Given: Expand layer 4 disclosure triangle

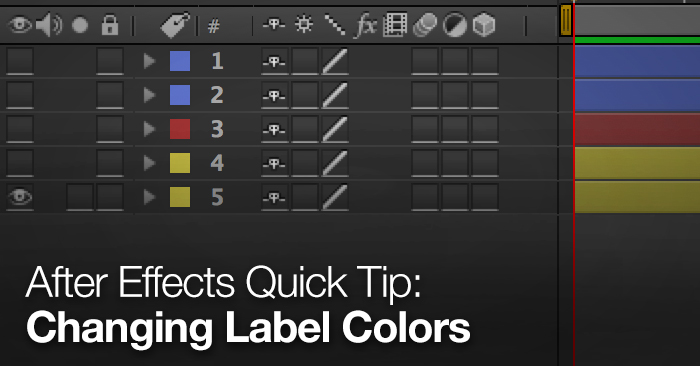Looking at the screenshot, I should click(149, 163).
